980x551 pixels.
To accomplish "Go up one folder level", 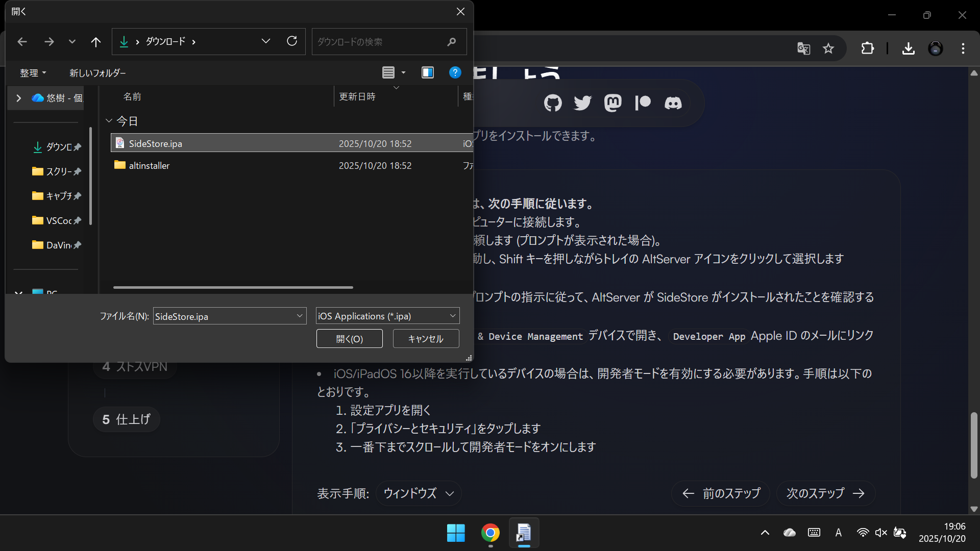I will [x=95, y=42].
